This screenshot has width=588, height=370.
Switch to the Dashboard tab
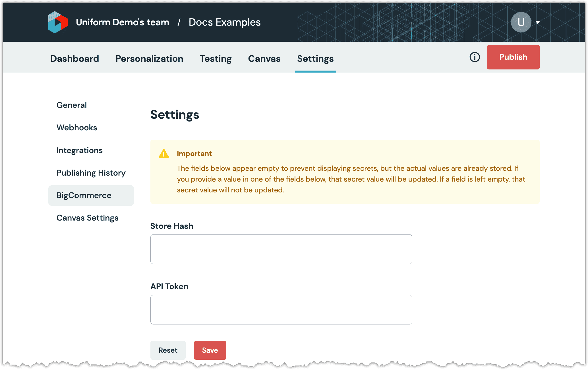point(74,58)
